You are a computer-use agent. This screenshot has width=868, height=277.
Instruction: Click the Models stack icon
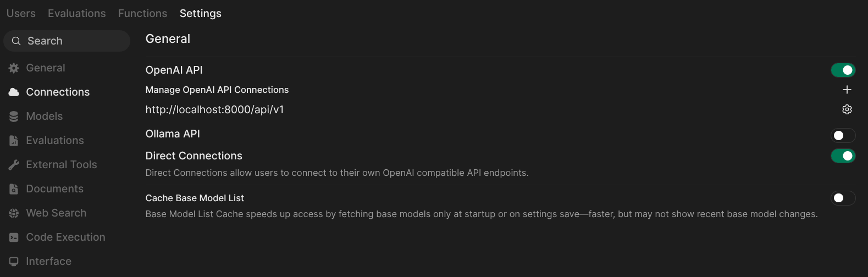(x=14, y=117)
